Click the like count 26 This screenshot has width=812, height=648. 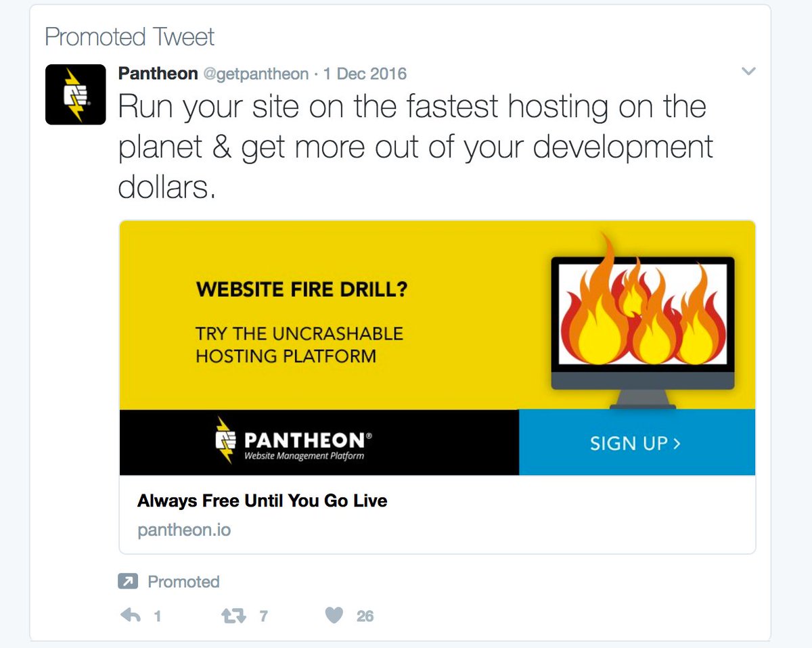365,616
